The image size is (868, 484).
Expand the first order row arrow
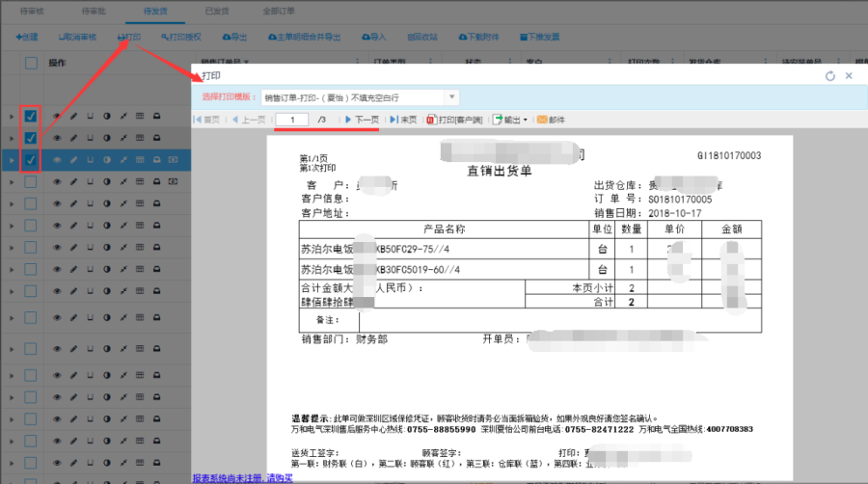tap(12, 117)
